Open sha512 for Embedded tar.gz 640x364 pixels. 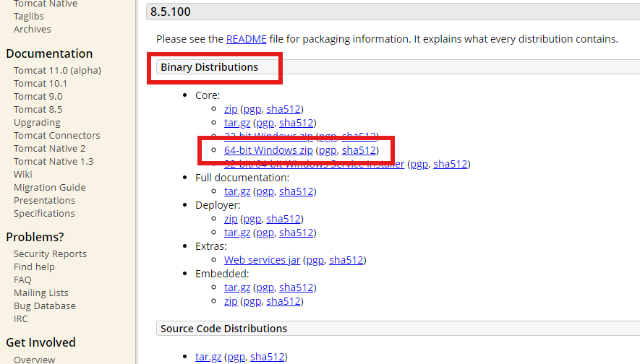[x=296, y=287]
